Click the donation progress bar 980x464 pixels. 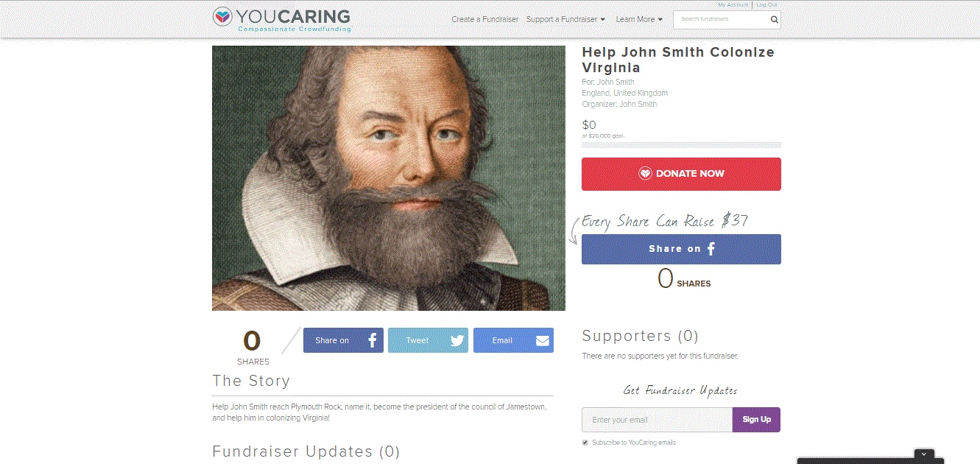click(x=681, y=145)
